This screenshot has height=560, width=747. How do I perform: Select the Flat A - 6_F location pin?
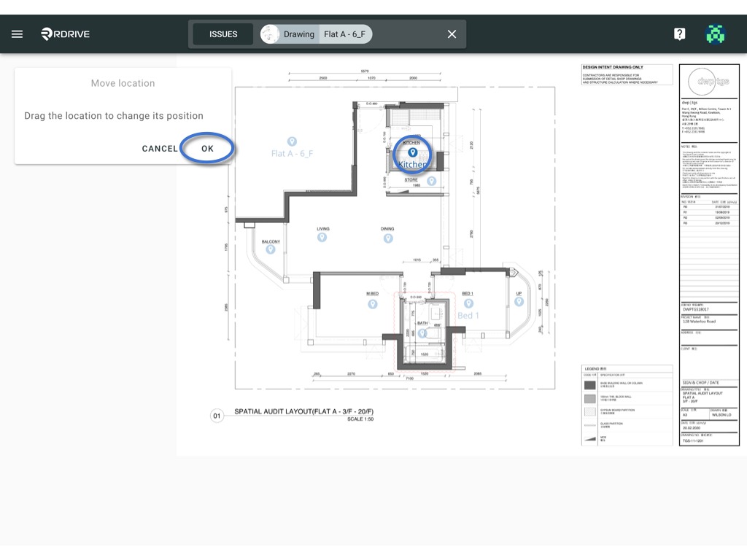[x=292, y=141]
